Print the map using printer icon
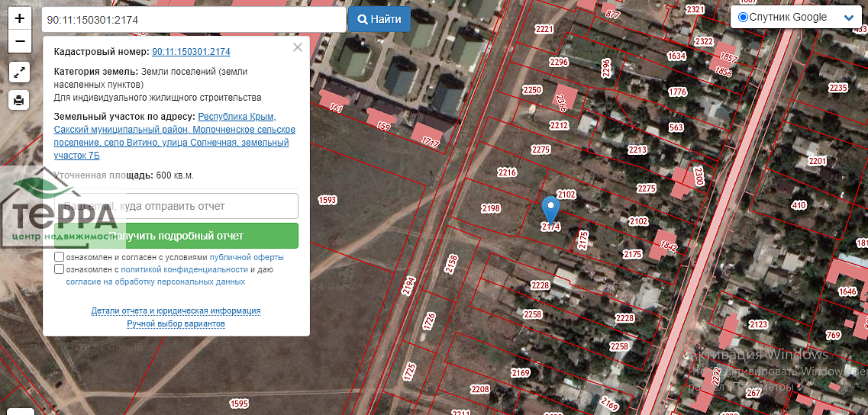 [20, 99]
